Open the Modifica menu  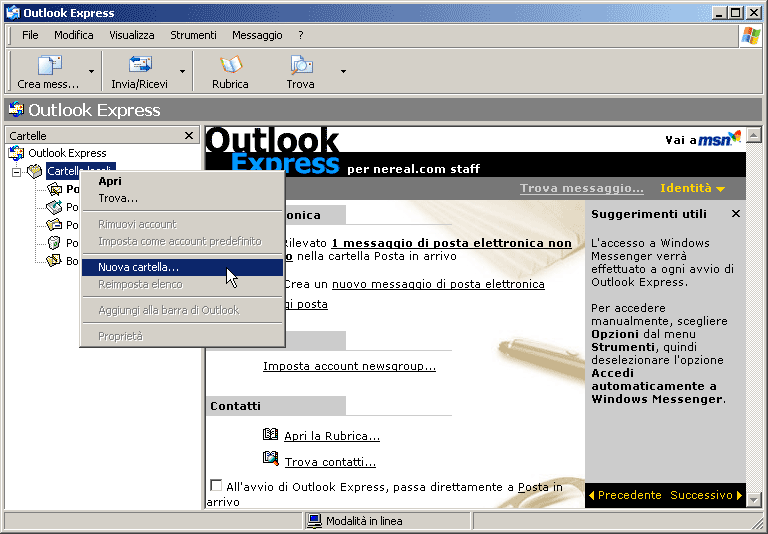[74, 35]
